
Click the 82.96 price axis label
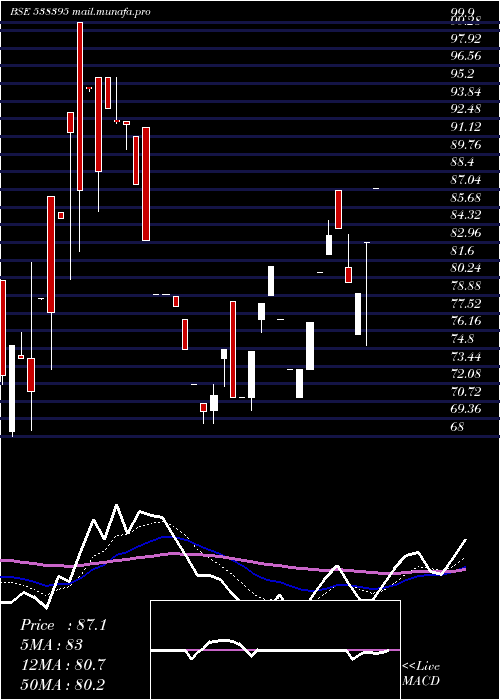click(466, 233)
